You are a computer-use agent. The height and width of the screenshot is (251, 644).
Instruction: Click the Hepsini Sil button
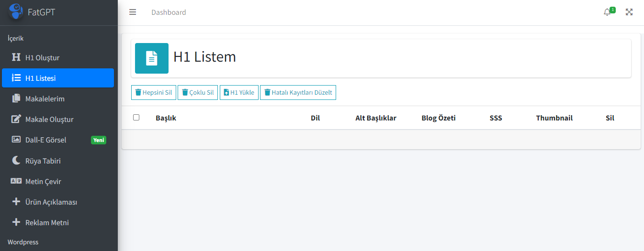coord(154,92)
